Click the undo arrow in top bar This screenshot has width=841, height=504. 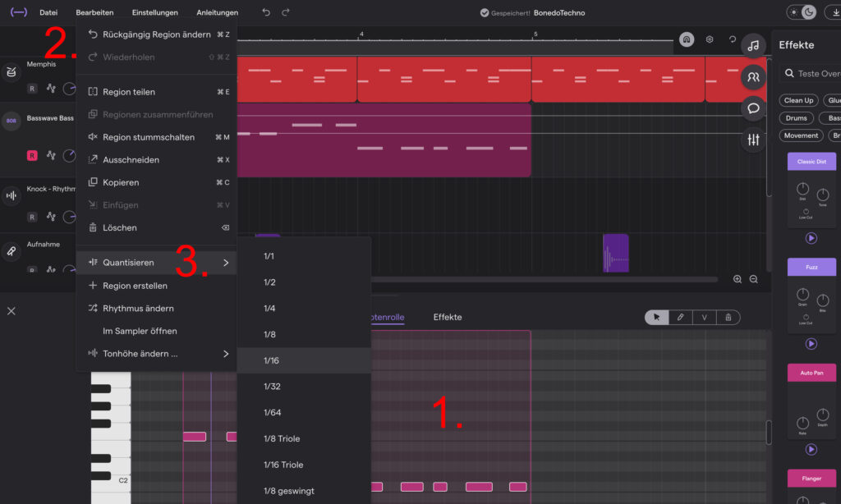266,12
